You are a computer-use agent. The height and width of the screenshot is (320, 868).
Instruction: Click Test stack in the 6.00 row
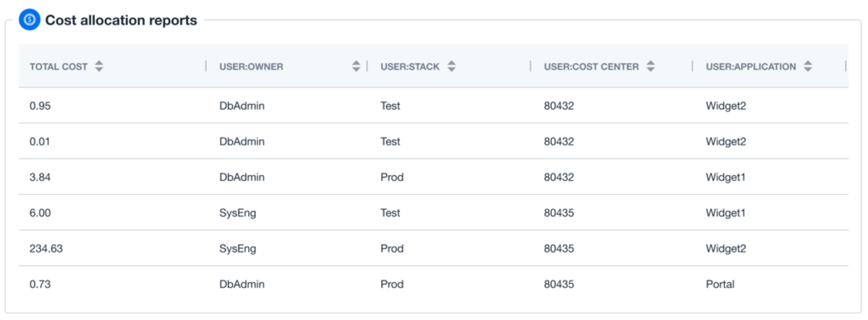(x=391, y=213)
